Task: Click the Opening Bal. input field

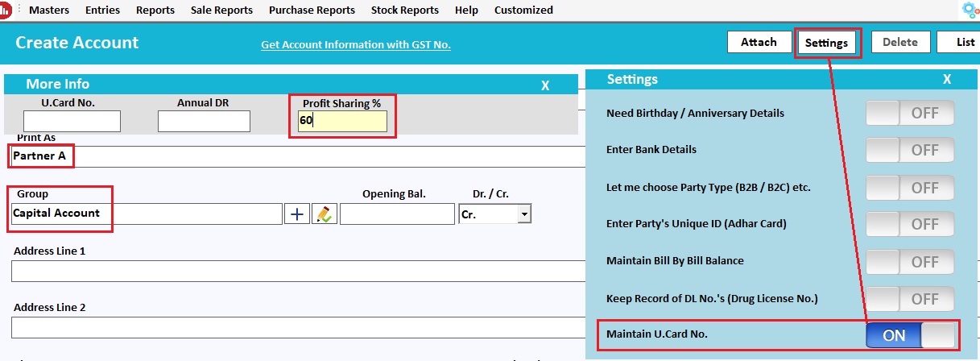Action: point(397,214)
